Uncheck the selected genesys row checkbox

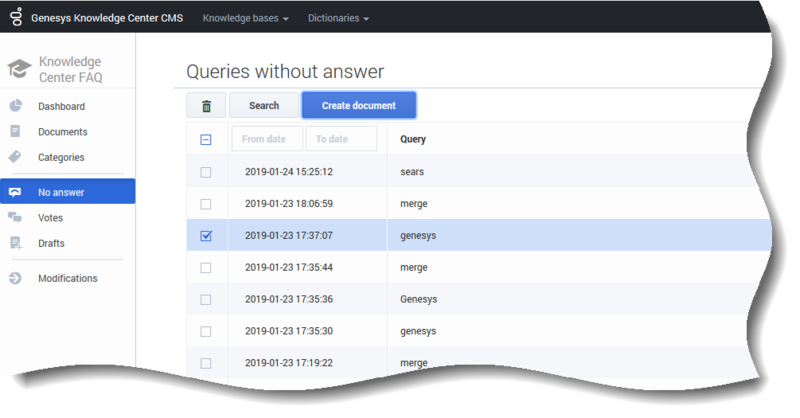pyautogui.click(x=206, y=236)
